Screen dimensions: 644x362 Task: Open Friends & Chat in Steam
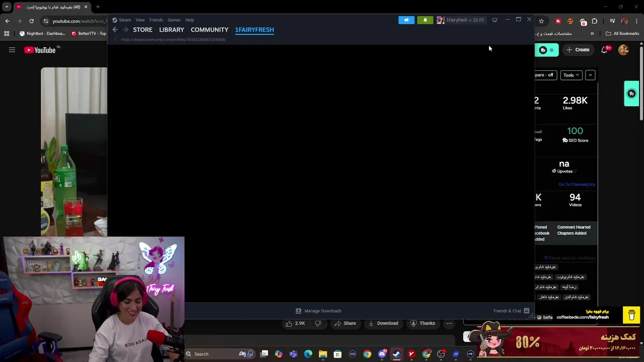pyautogui.click(x=511, y=311)
